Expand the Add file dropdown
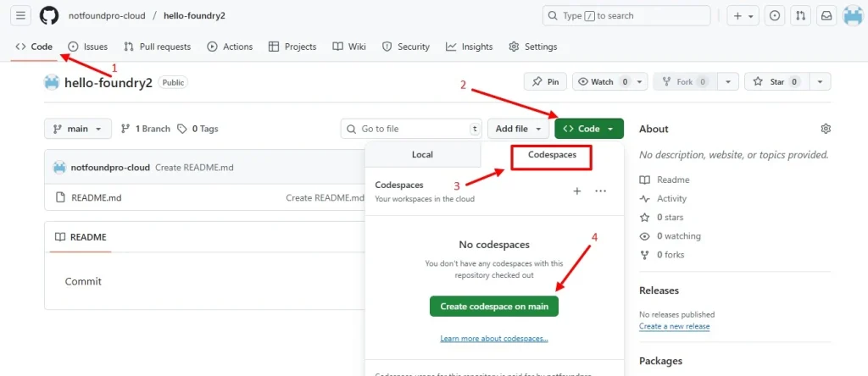 pyautogui.click(x=518, y=129)
